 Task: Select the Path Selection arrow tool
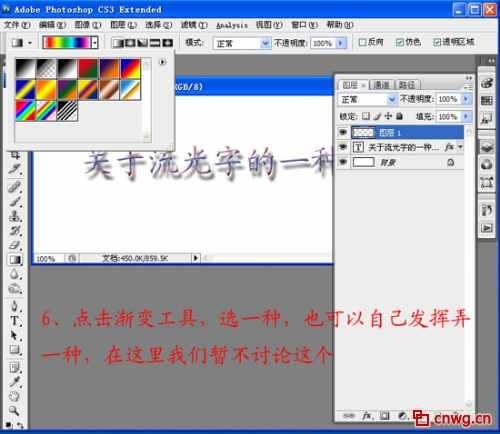pos(15,335)
